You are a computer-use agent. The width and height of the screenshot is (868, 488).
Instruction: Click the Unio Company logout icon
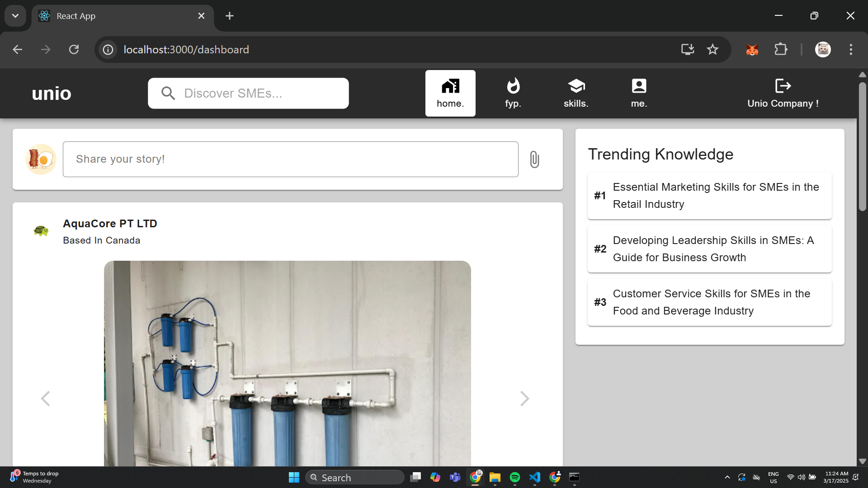(x=783, y=86)
